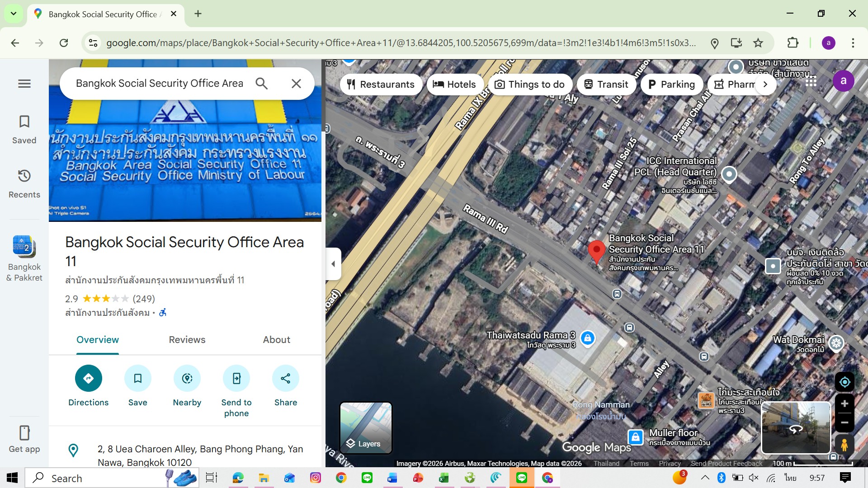Click Send to phone icon
868x488 pixels.
pos(236,378)
